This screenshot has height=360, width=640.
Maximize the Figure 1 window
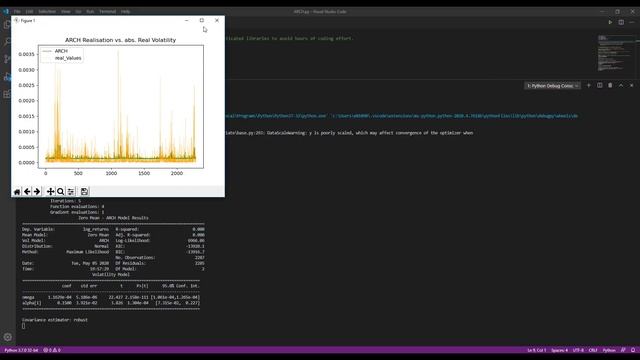202,20
